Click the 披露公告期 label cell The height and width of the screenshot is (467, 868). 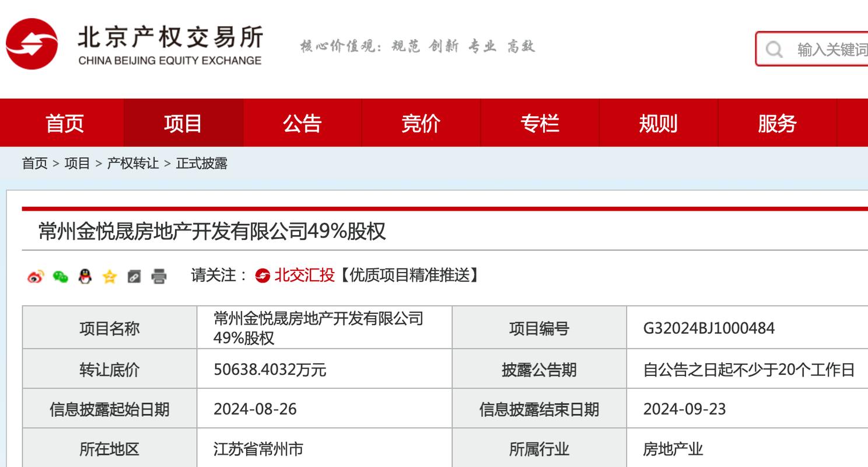(x=539, y=370)
